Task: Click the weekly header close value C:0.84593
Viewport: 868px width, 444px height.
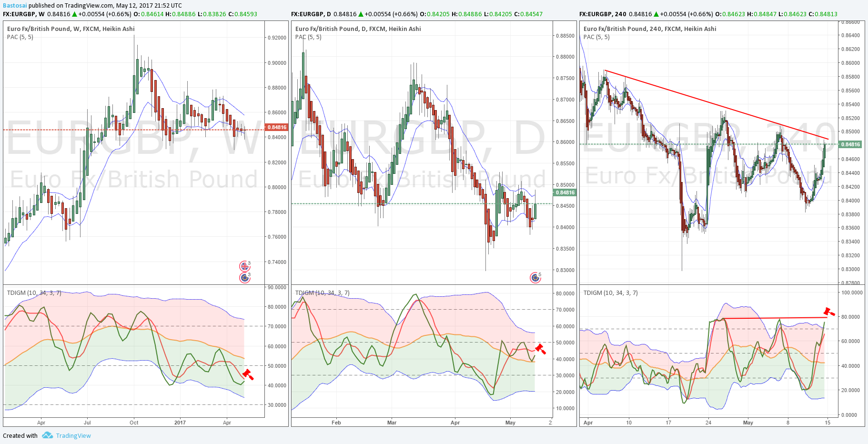Action: pos(242,14)
